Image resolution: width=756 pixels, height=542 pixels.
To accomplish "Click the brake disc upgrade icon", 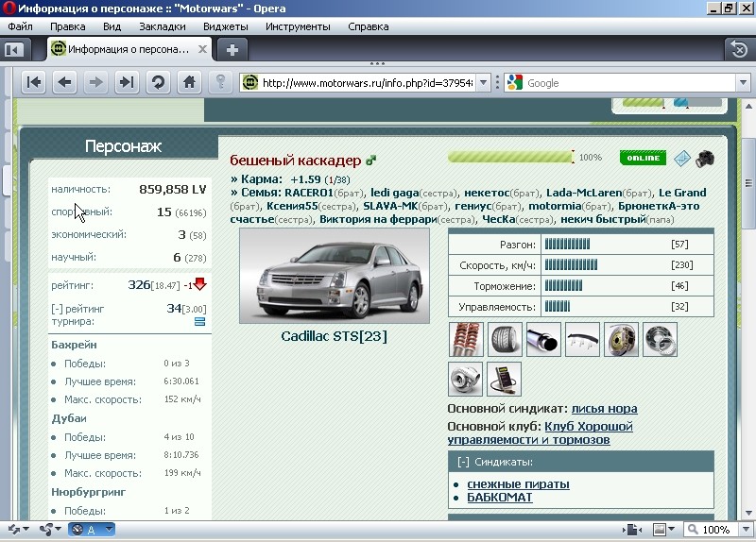I will [x=621, y=340].
